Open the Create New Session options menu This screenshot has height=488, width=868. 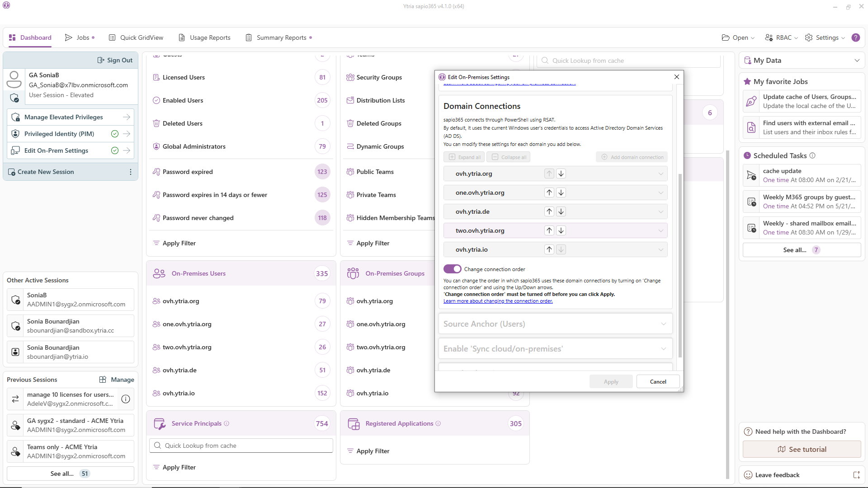coord(131,172)
